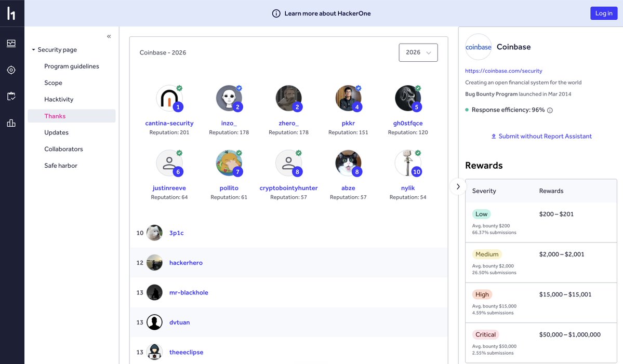
Task: Open zhero_ username link
Action: (288, 124)
